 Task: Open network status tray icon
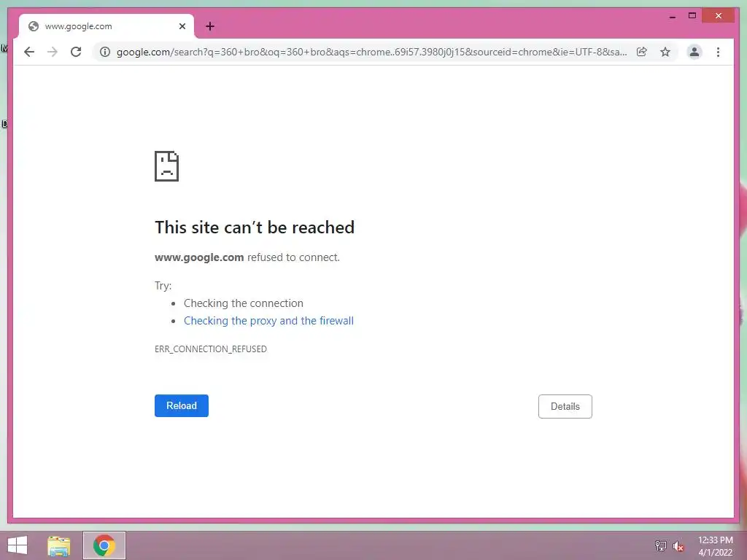click(x=661, y=545)
